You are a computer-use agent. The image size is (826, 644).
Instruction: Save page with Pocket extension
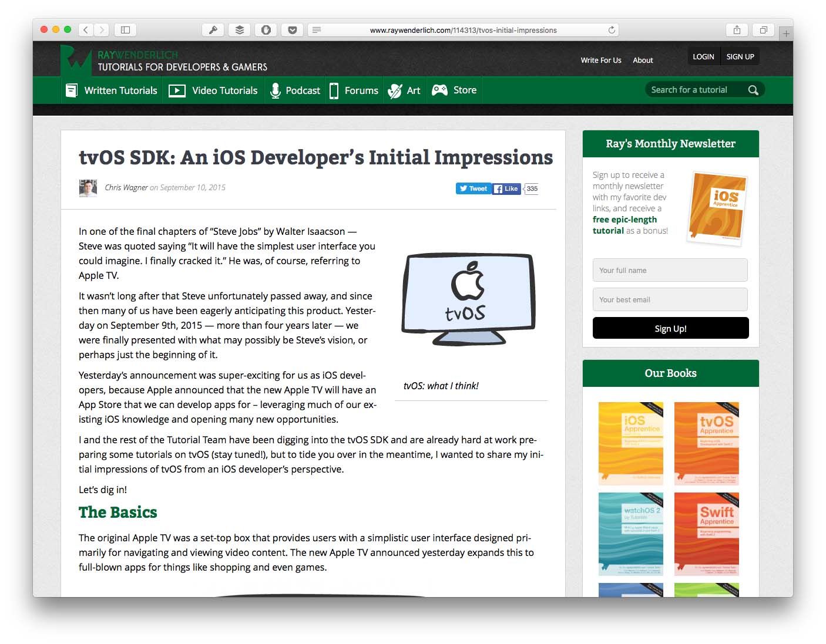click(293, 29)
